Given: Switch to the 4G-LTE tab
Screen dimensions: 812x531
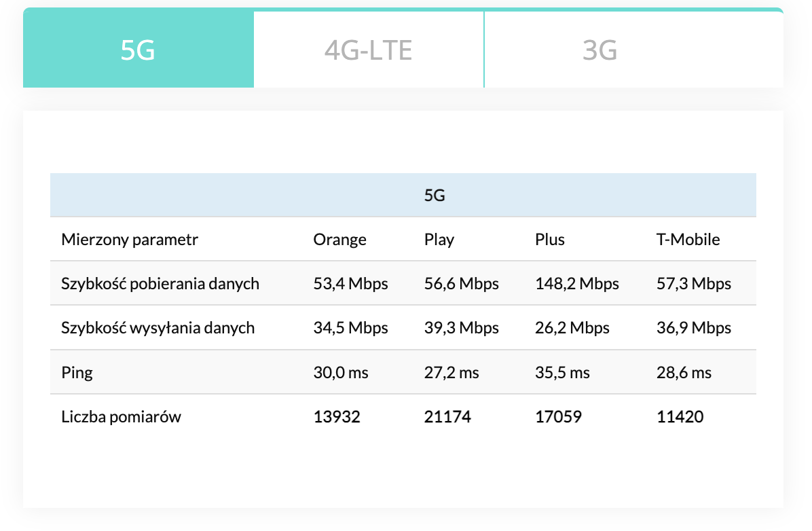Looking at the screenshot, I should click(368, 50).
